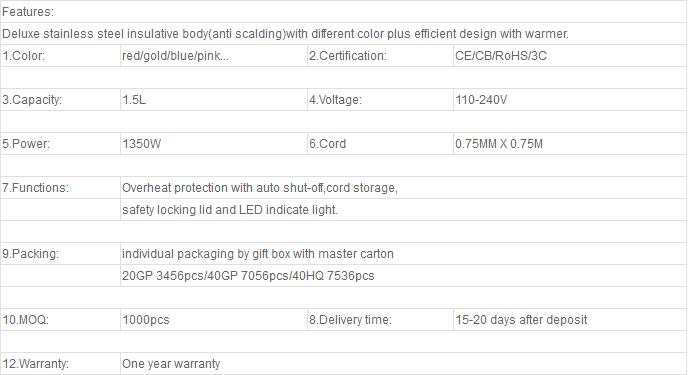
Task: Click the 1000pcs MOQ value
Action: click(x=146, y=320)
